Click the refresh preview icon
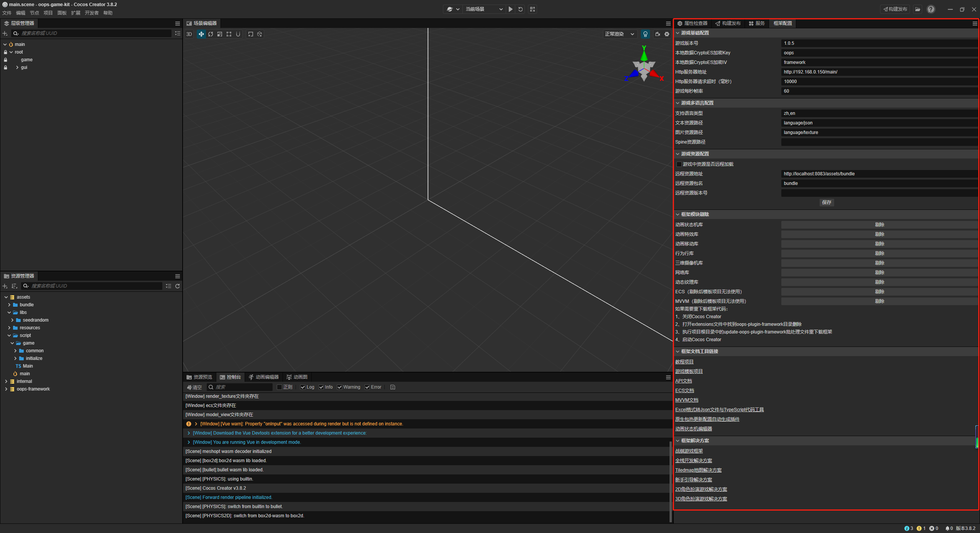Image resolution: width=980 pixels, height=533 pixels. [521, 9]
